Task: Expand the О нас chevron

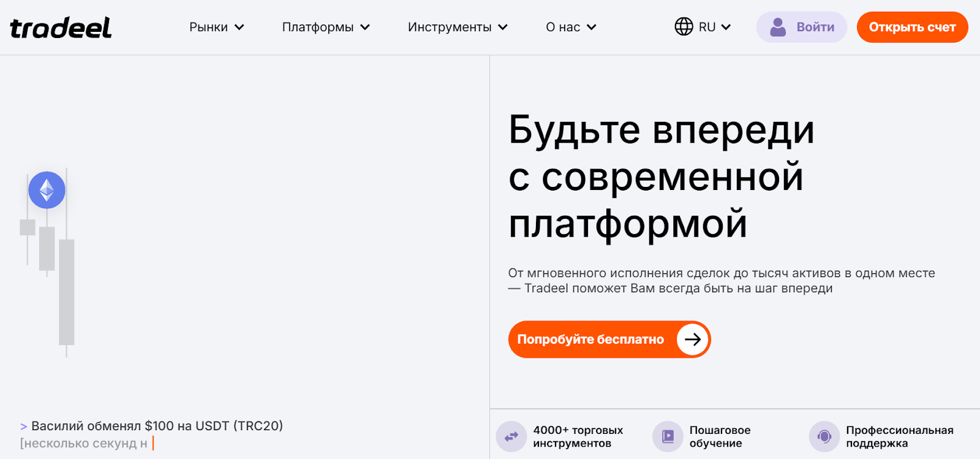Action: coord(592,27)
